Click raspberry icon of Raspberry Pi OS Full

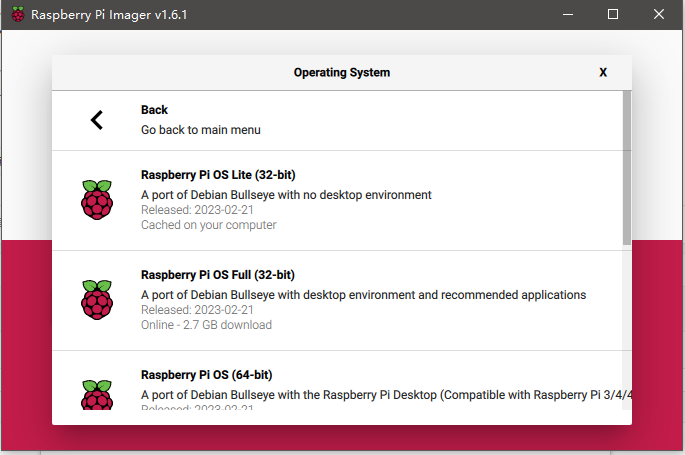(x=97, y=300)
